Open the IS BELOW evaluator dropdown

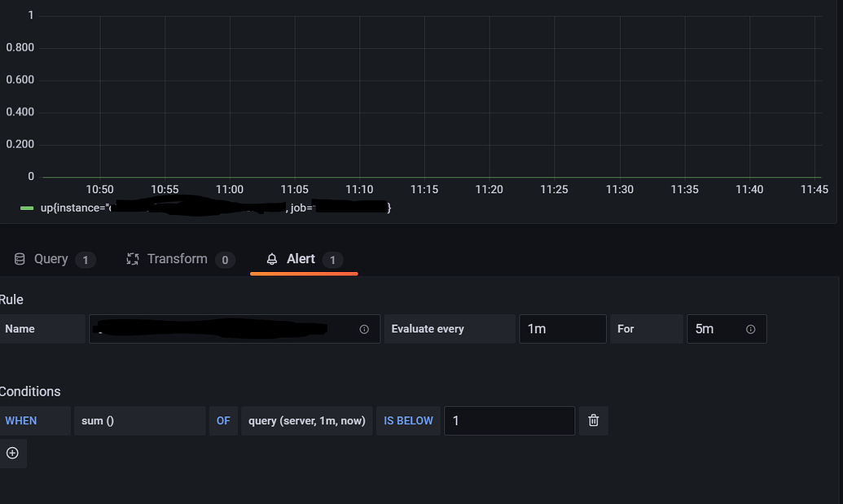click(x=407, y=420)
